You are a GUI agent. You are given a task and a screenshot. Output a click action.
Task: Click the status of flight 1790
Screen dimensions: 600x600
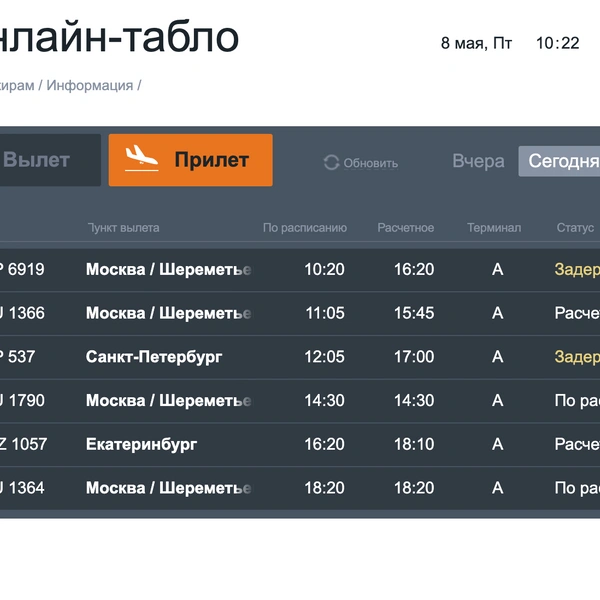coord(577,401)
